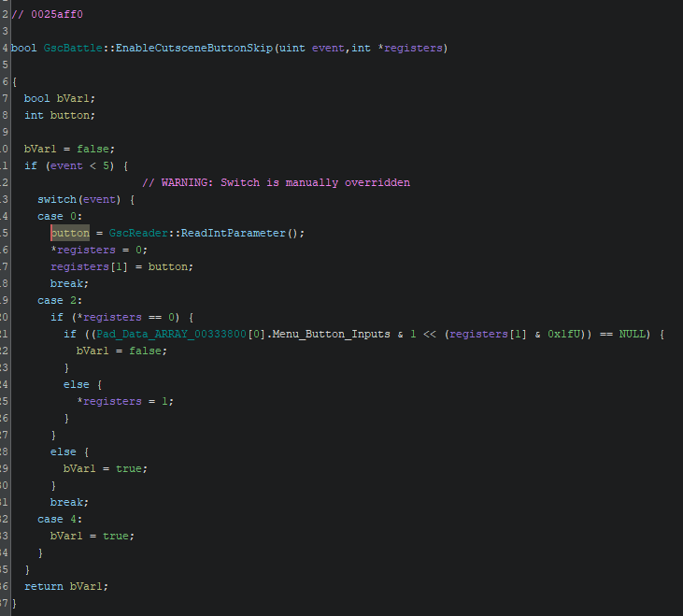Click the EnableCutsceneButtonSkip function name
The height and width of the screenshot is (616, 683).
pos(193,48)
